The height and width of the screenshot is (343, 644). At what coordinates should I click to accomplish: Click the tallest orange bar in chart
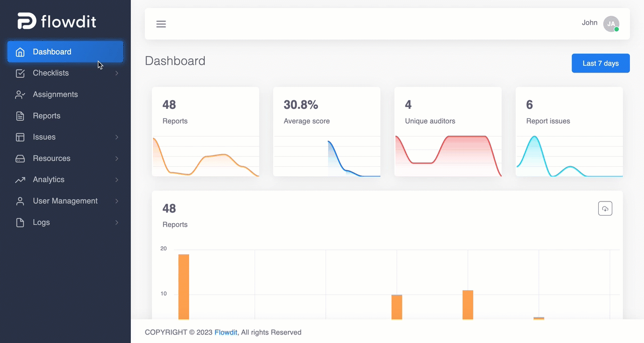click(184, 287)
